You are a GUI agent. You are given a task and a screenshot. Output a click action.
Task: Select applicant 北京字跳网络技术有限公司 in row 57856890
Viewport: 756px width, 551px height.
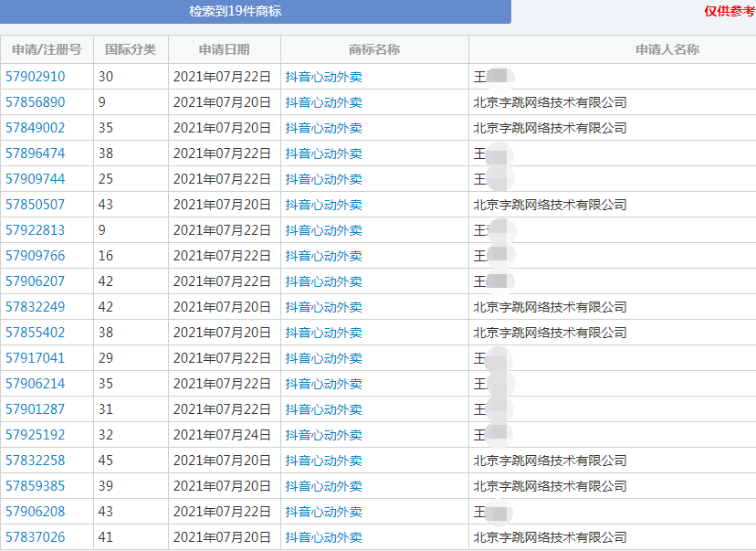(551, 102)
